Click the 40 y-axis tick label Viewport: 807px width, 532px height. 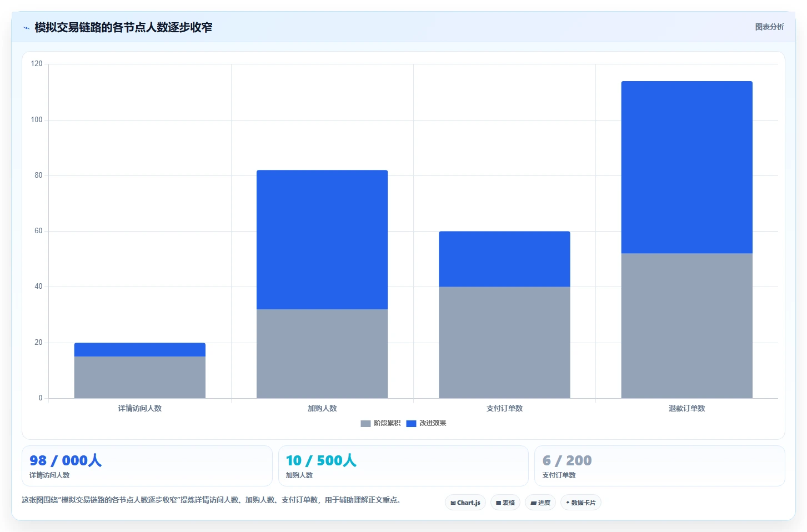38,287
